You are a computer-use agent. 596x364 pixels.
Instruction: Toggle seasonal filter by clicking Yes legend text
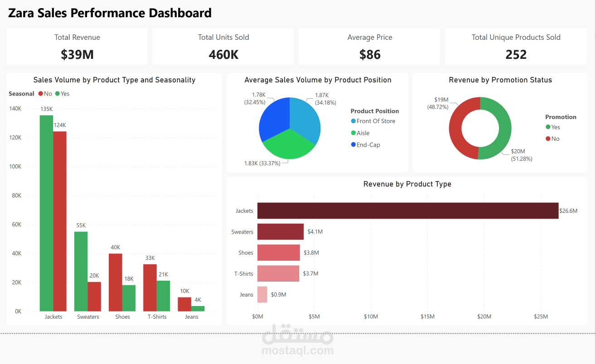coord(65,94)
